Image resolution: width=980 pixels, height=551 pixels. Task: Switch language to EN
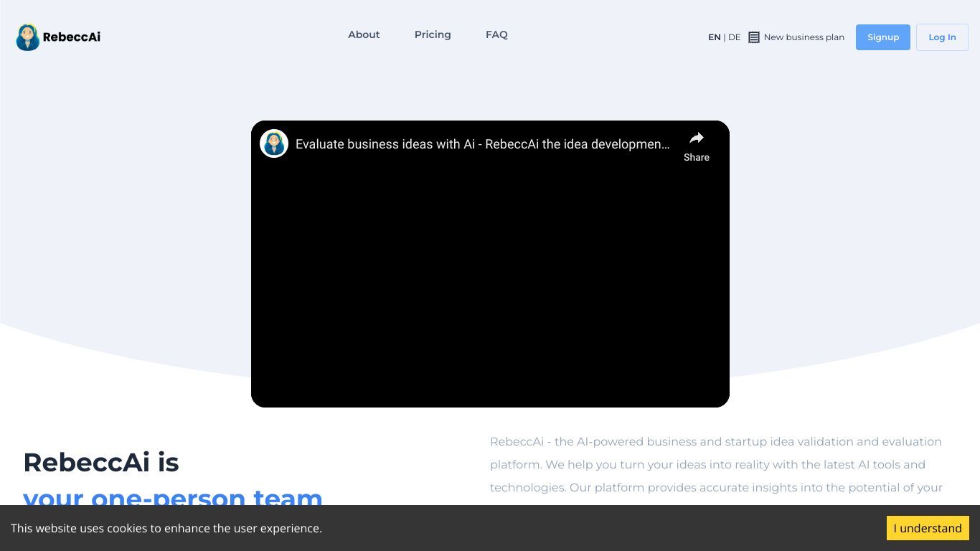click(715, 37)
